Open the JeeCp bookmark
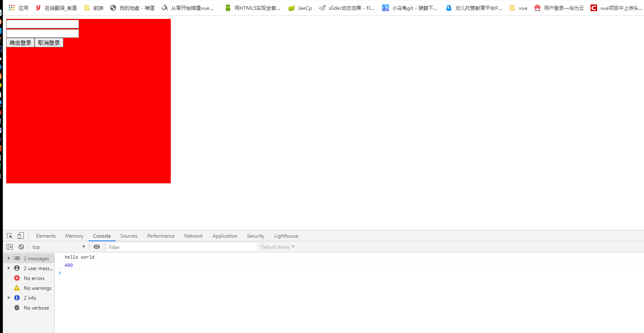Screen dimensions: 644x333 tap(300, 8)
